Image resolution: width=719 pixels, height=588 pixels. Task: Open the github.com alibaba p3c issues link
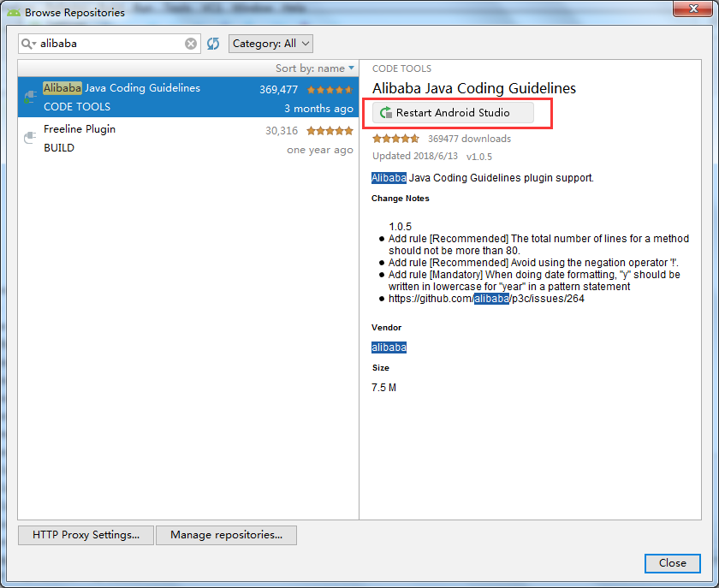486,299
